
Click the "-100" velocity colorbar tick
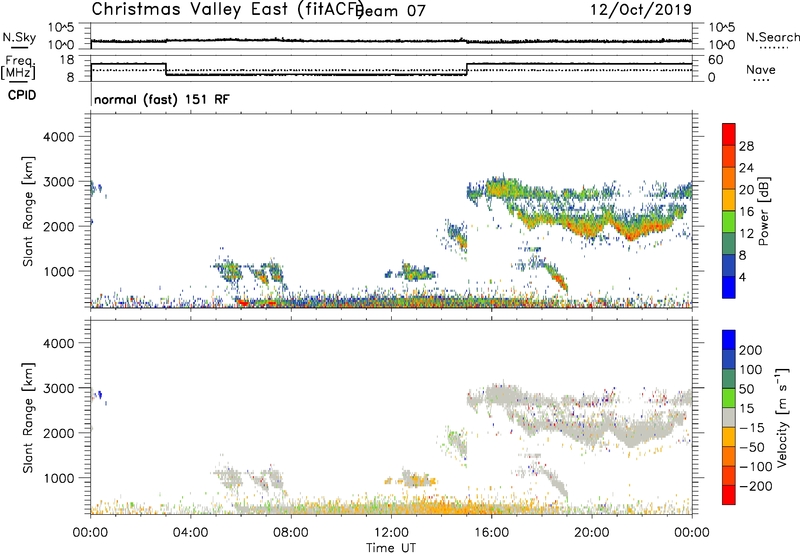click(755, 467)
